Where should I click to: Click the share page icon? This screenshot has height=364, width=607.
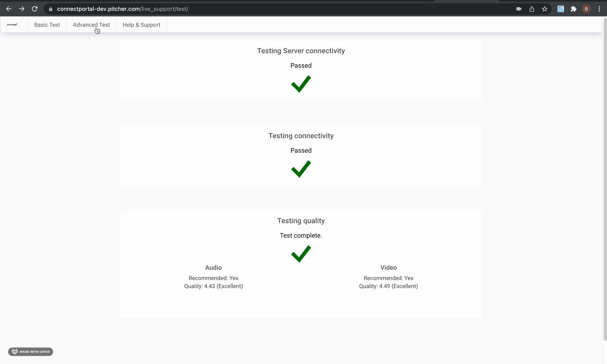pyautogui.click(x=532, y=9)
